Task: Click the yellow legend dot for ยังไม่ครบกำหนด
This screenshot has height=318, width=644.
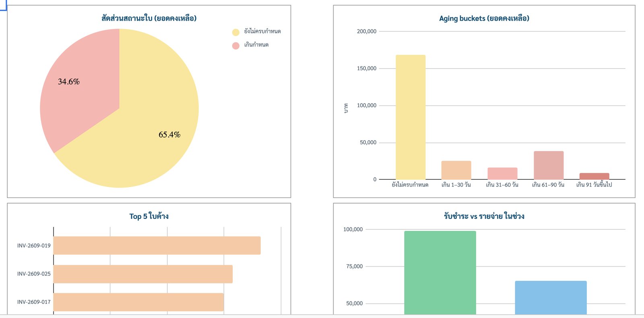Action: click(x=236, y=32)
